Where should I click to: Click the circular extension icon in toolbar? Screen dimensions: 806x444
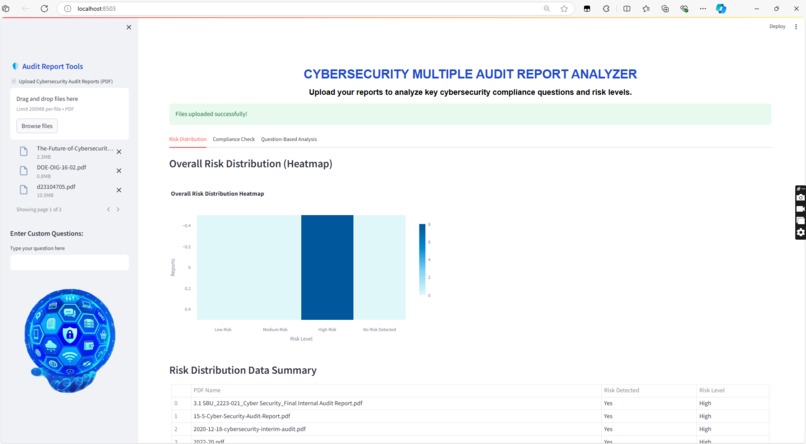tap(606, 9)
